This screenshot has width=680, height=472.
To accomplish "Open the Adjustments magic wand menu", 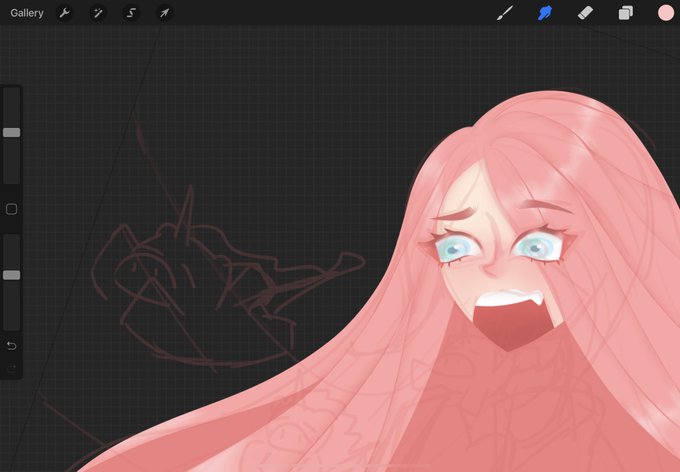I will click(98, 13).
